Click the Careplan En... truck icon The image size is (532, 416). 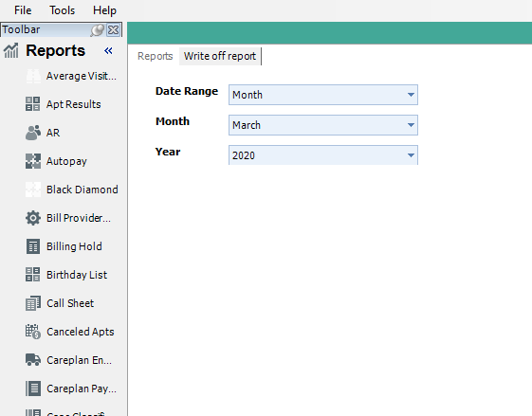pos(33,360)
